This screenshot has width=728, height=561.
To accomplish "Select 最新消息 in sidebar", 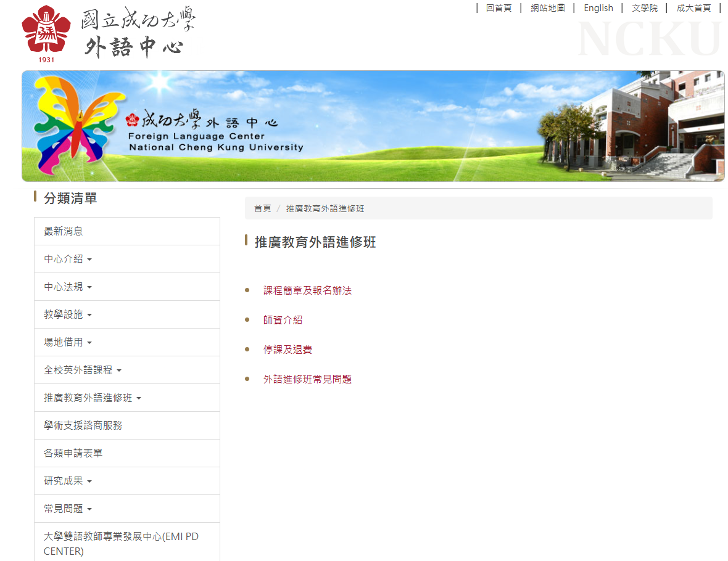I will (x=64, y=231).
